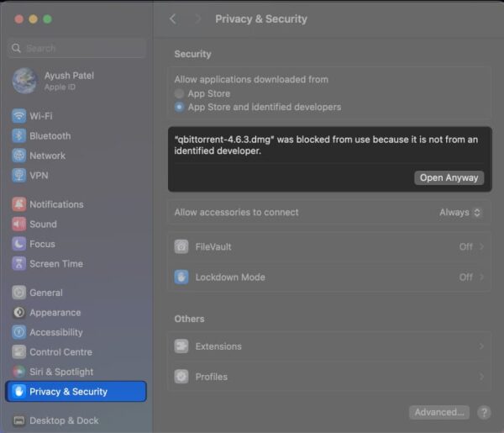The width and height of the screenshot is (504, 433).
Task: Open the VPN icon in sidebar
Action: click(x=19, y=176)
